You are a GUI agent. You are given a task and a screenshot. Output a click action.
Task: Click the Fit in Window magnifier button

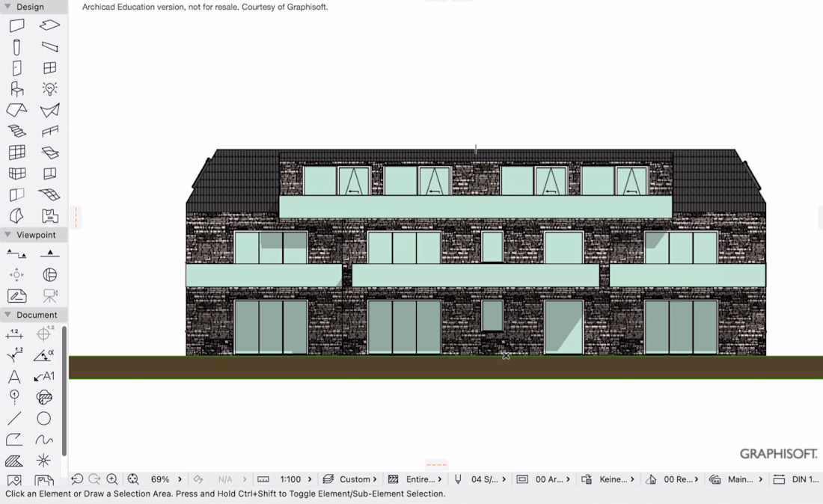tap(133, 479)
